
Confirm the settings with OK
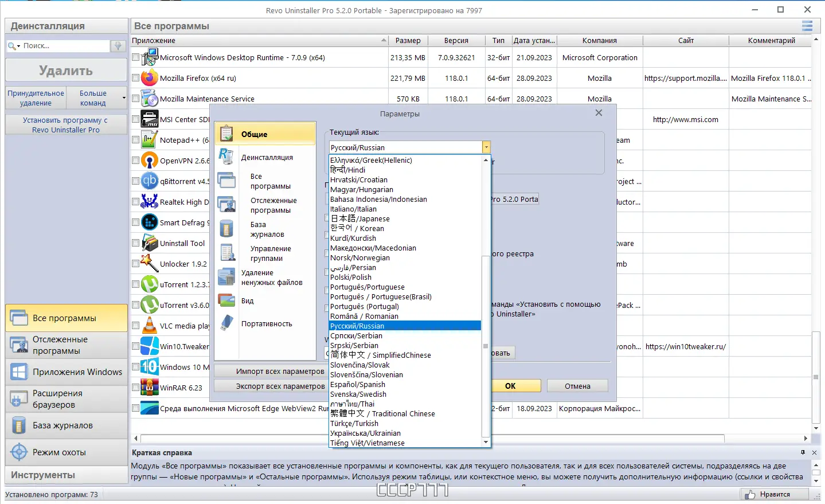point(510,386)
